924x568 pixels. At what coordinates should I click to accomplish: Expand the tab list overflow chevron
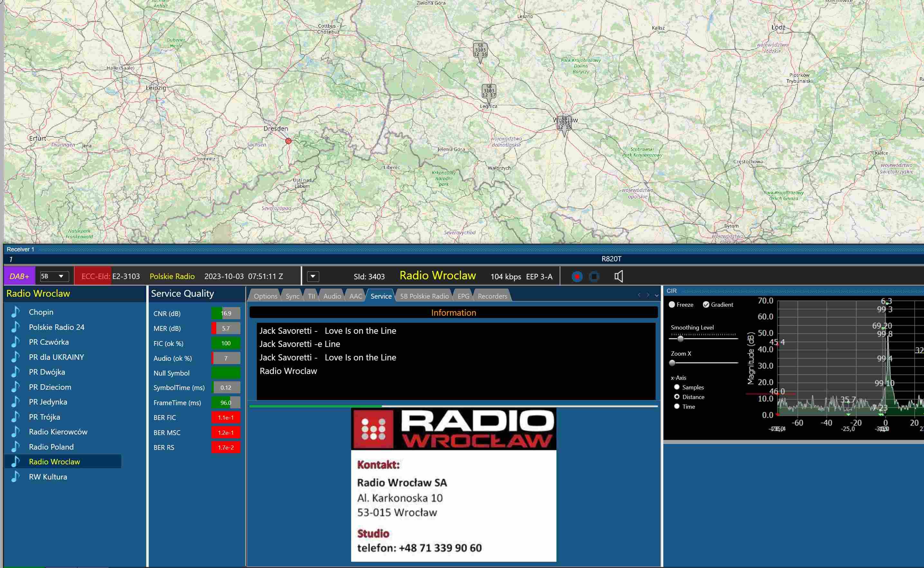657,296
